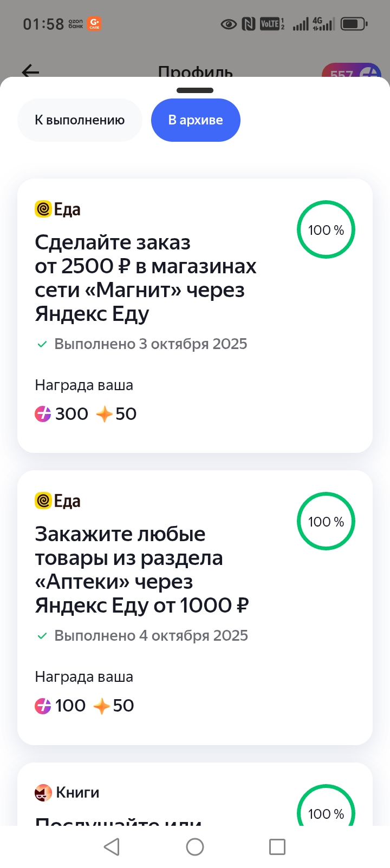Viewport: 390px width, 868px height.
Task: Open Android recent apps square button
Action: (x=277, y=847)
